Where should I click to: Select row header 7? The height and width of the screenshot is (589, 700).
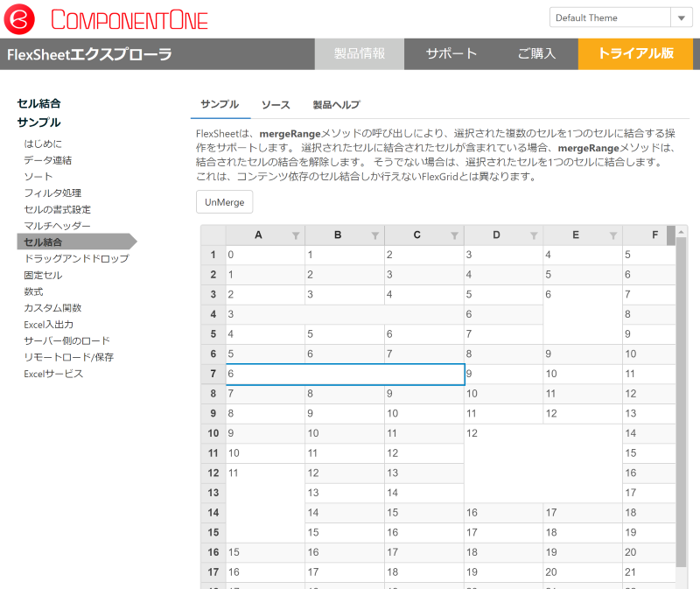coord(213,374)
